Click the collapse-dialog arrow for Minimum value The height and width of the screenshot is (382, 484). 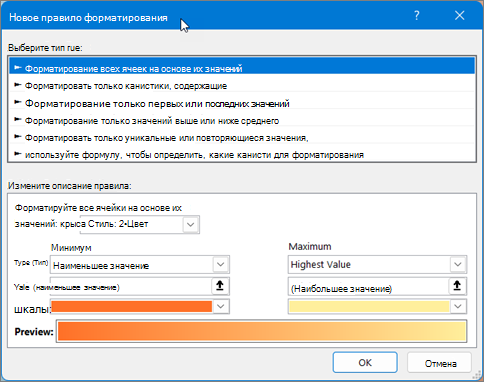click(x=220, y=286)
